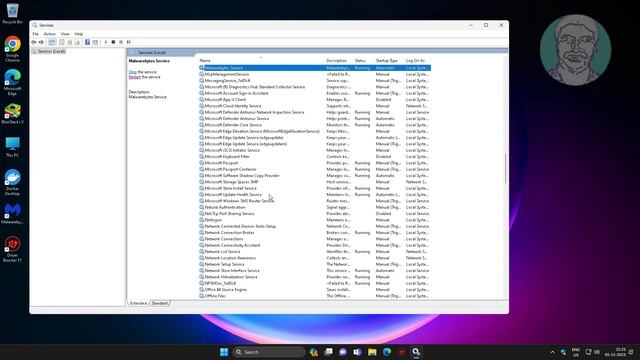The width and height of the screenshot is (640, 360).
Task: Open This PC desktop icon
Action: tap(12, 147)
